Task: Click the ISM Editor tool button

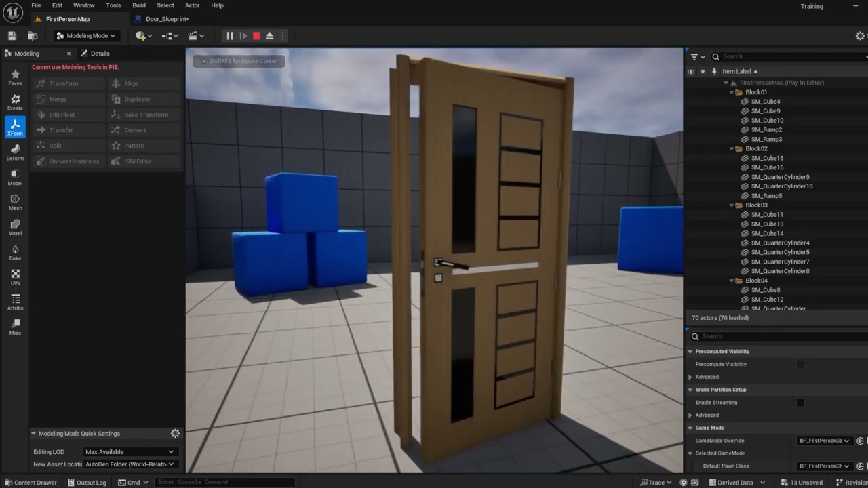Action: 144,161
